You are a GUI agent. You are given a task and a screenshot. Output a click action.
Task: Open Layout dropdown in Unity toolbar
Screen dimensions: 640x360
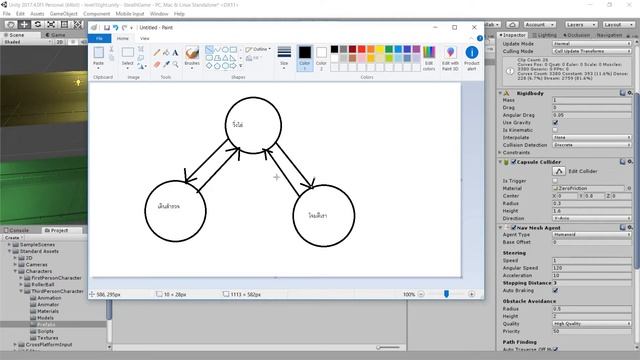(618, 25)
